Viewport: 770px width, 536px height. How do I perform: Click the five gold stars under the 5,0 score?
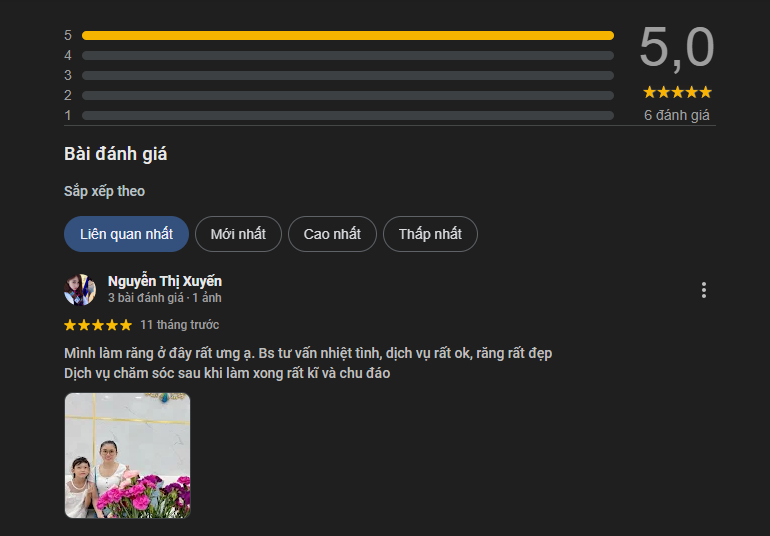point(677,92)
